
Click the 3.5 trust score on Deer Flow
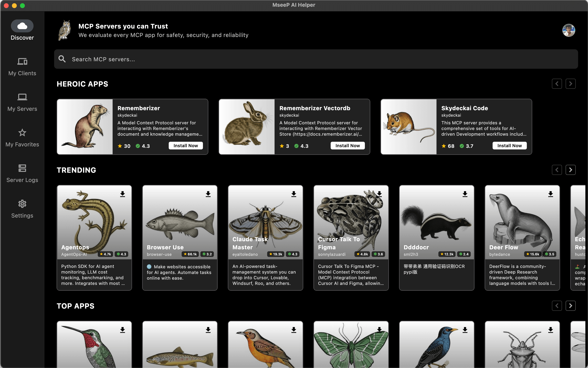click(x=550, y=254)
